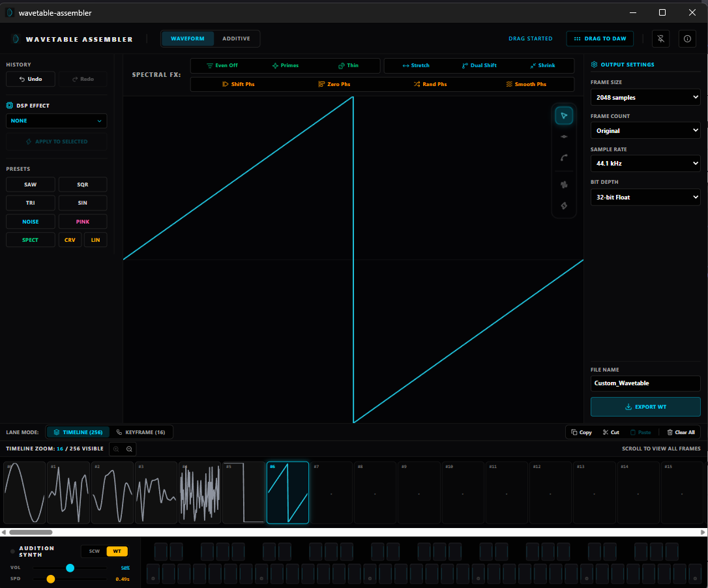Select frame #3 thumbnail in timeline
The width and height of the screenshot is (708, 588).
click(156, 493)
